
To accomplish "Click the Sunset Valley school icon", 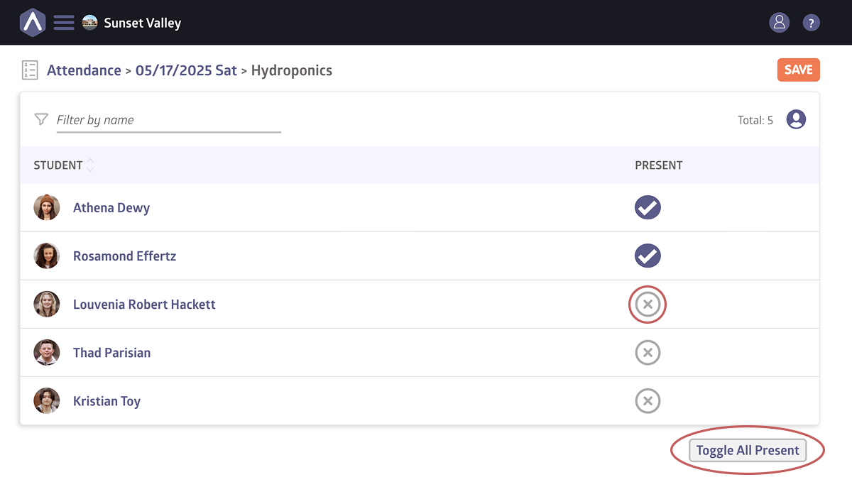I will click(89, 23).
